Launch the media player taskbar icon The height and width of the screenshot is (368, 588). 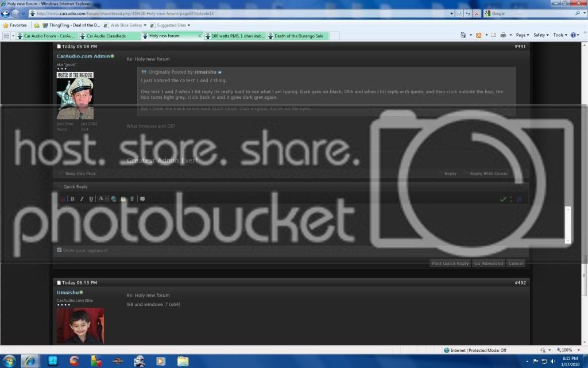(161, 361)
